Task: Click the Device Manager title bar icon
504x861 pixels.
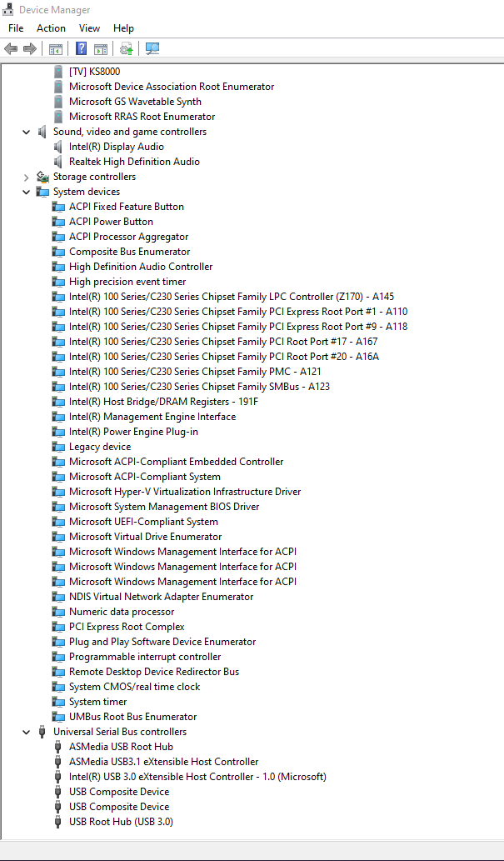Action: tap(9, 9)
